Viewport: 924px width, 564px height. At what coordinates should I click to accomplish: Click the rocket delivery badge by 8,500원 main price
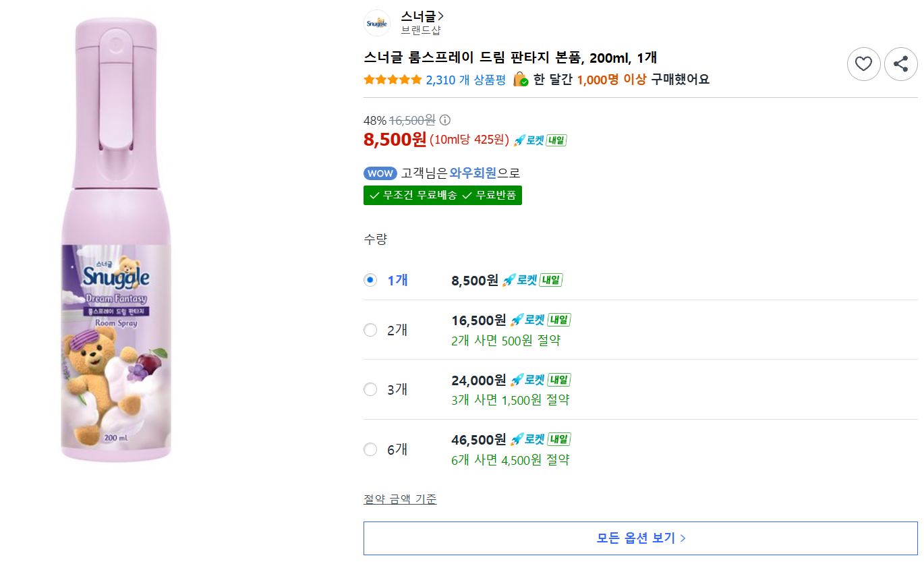(540, 140)
